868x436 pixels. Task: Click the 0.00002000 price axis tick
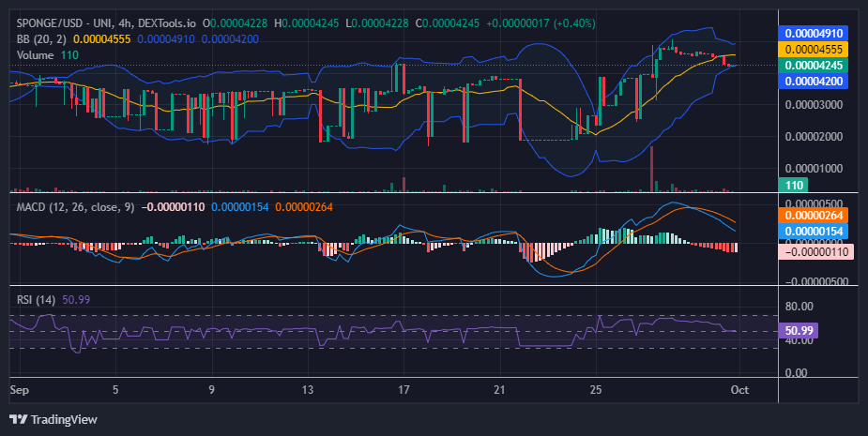(x=814, y=137)
